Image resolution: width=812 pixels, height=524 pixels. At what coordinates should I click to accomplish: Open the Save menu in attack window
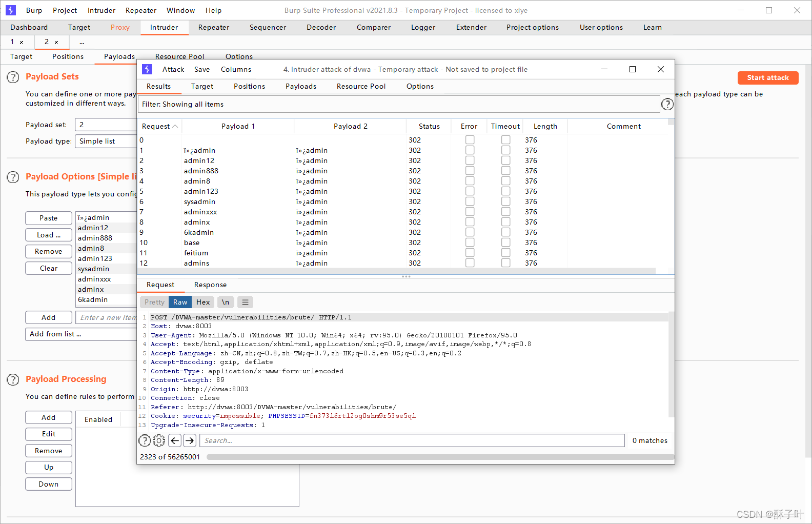click(x=202, y=69)
